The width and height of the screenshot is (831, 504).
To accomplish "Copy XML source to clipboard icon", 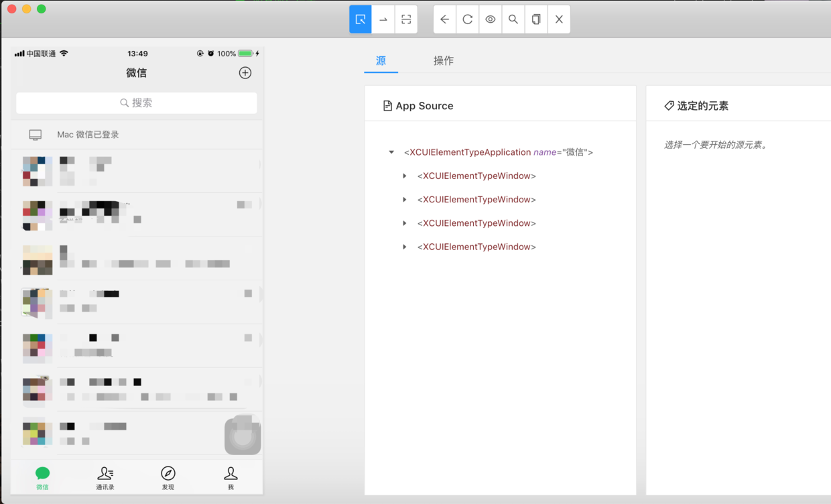I will pyautogui.click(x=536, y=19).
